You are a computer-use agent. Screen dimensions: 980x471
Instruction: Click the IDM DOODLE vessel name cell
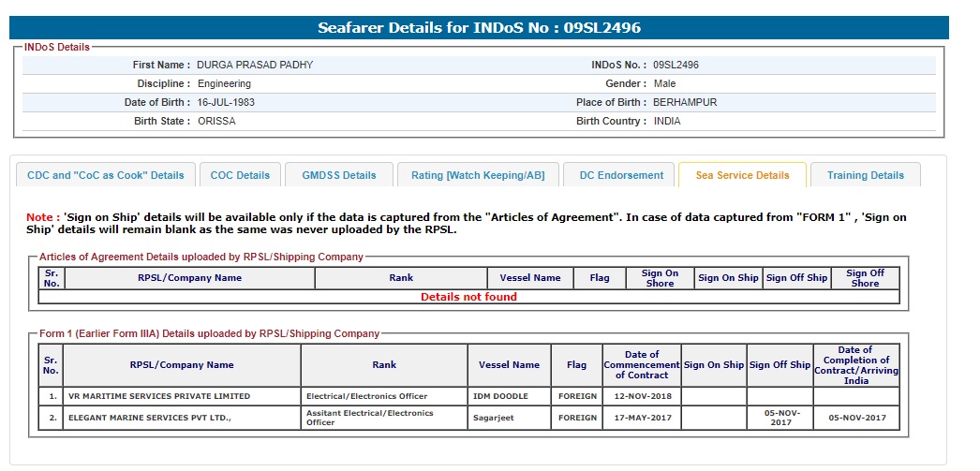pos(501,396)
